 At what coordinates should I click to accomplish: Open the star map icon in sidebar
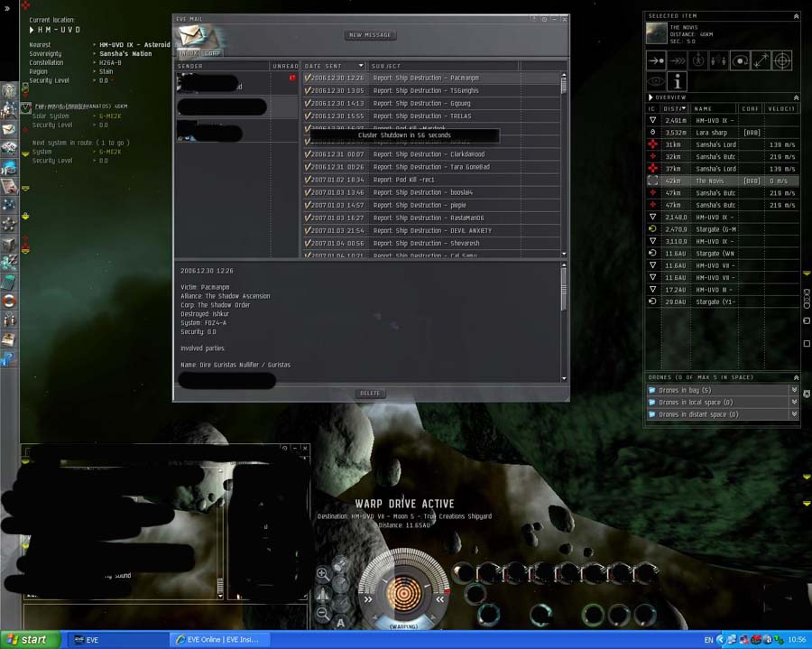coord(9,205)
